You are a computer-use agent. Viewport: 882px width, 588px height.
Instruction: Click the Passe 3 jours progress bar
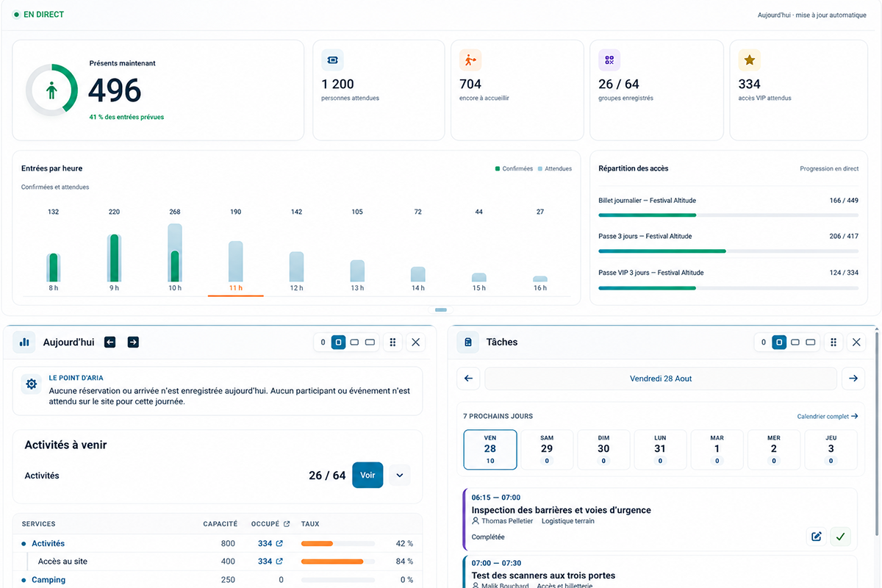point(728,251)
